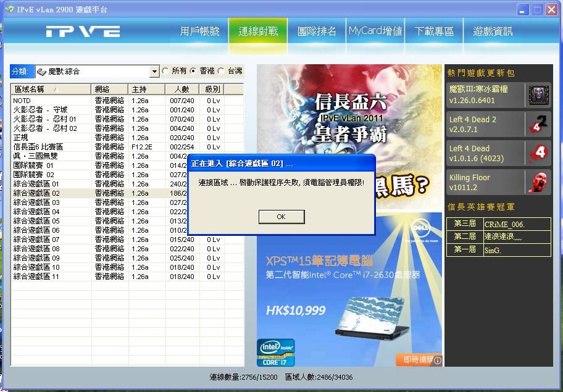Image resolution: width=563 pixels, height=392 pixels.
Task: Select the 火影忍者 - 忍村 02 row
Action: (x=127, y=128)
